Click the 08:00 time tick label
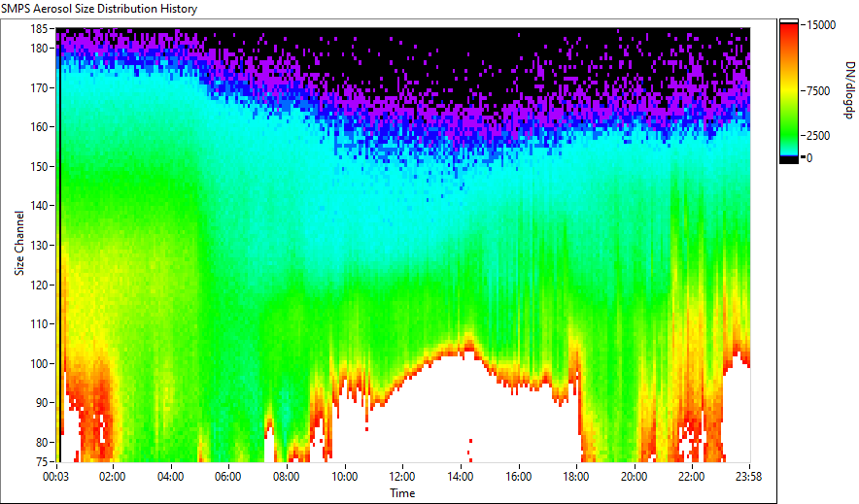This screenshot has height=504, width=859. click(x=286, y=477)
